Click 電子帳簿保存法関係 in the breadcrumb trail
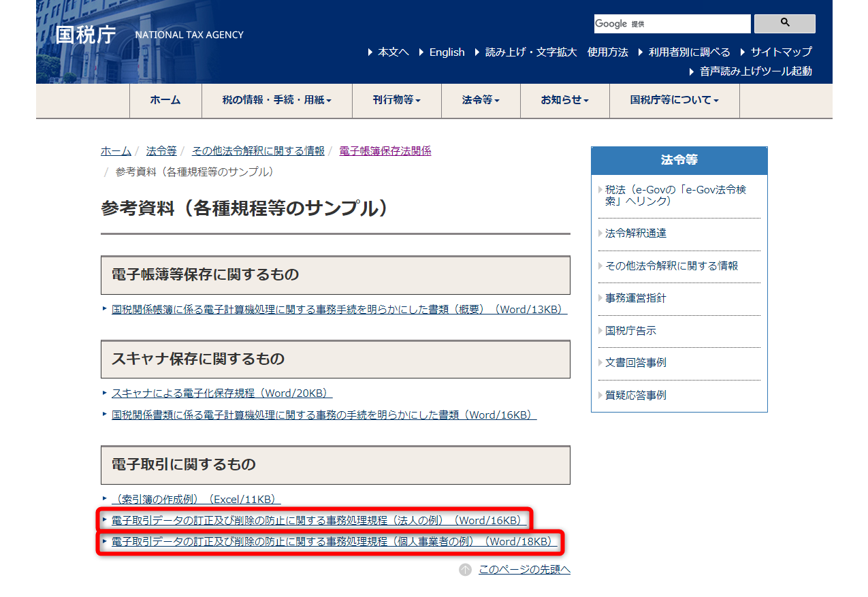Screen dimensions: 868x597 pyautogui.click(x=385, y=150)
